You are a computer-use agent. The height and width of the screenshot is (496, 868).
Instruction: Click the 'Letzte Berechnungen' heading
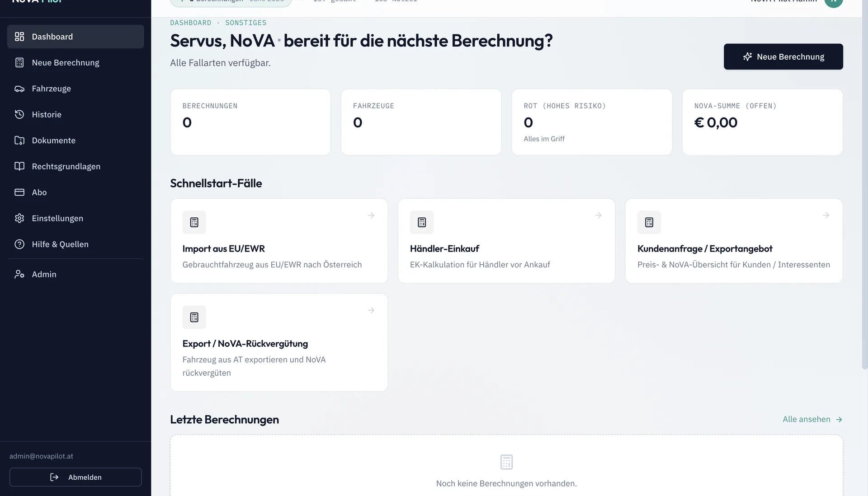224,420
